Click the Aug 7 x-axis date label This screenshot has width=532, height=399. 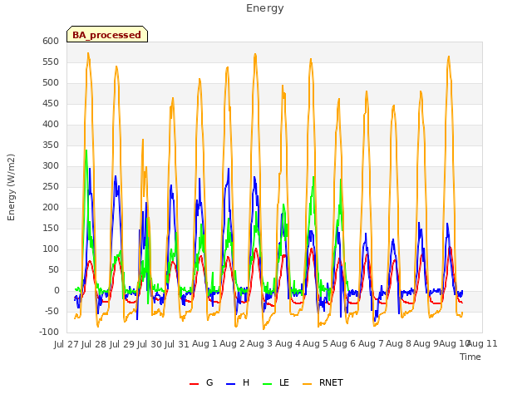coord(371,343)
